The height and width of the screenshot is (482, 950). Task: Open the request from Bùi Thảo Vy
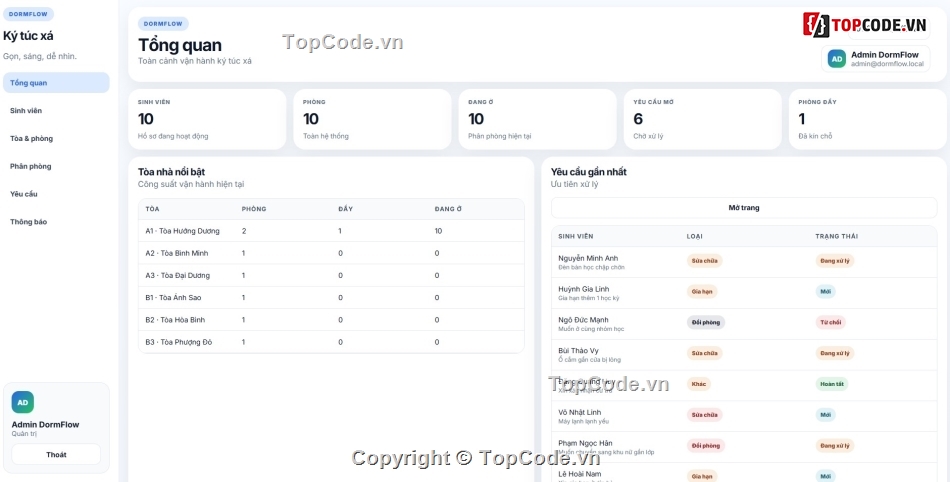coord(744,355)
